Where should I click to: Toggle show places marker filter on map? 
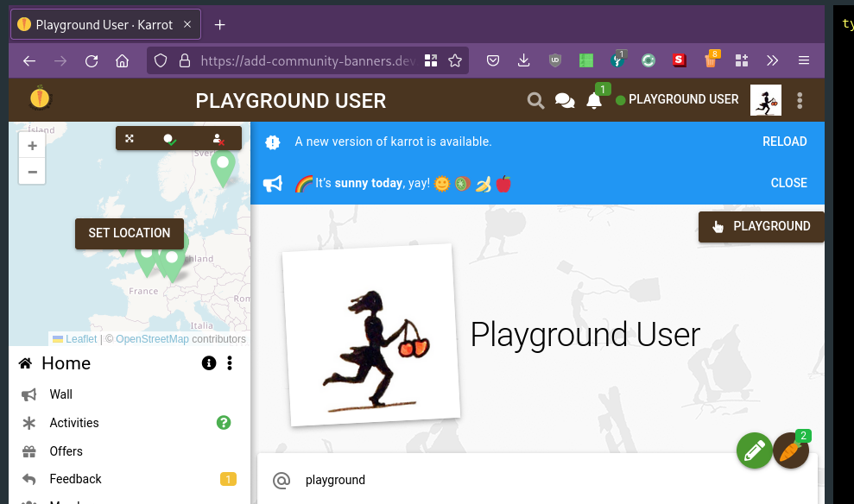click(170, 139)
